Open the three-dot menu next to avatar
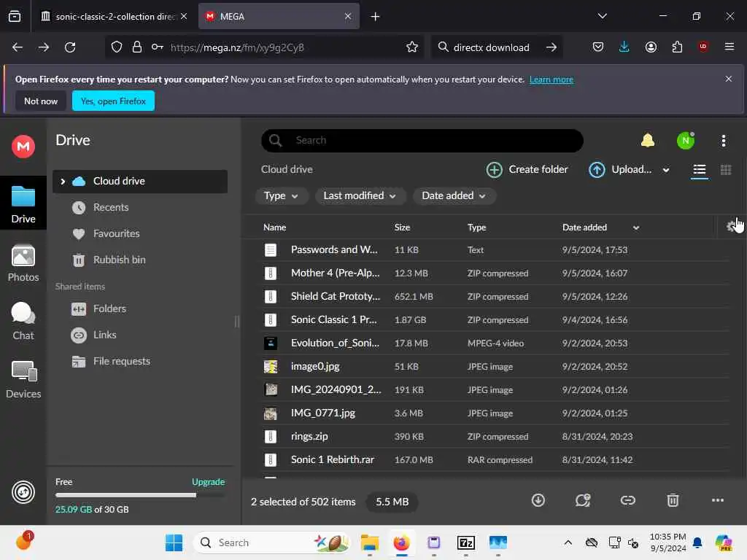 coord(723,141)
